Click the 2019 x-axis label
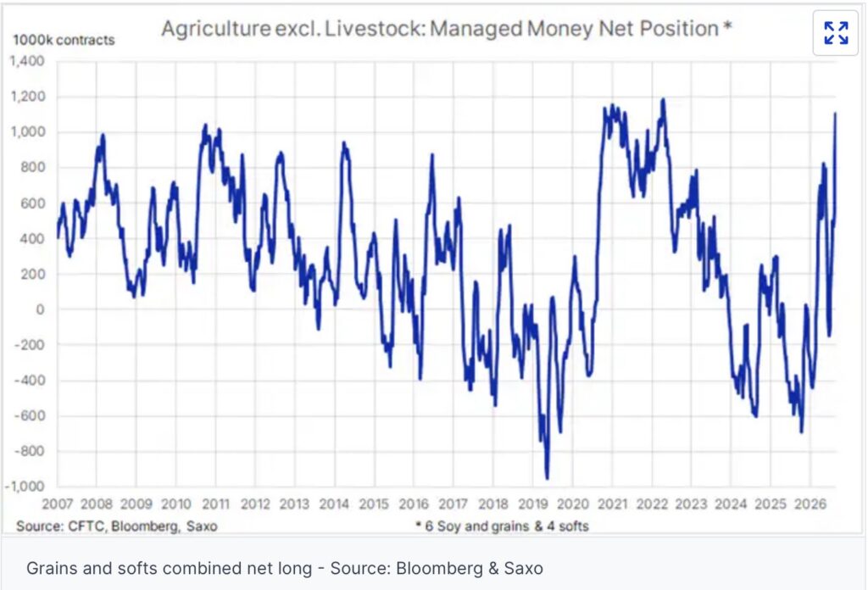This screenshot has height=590, width=868. 532,504
